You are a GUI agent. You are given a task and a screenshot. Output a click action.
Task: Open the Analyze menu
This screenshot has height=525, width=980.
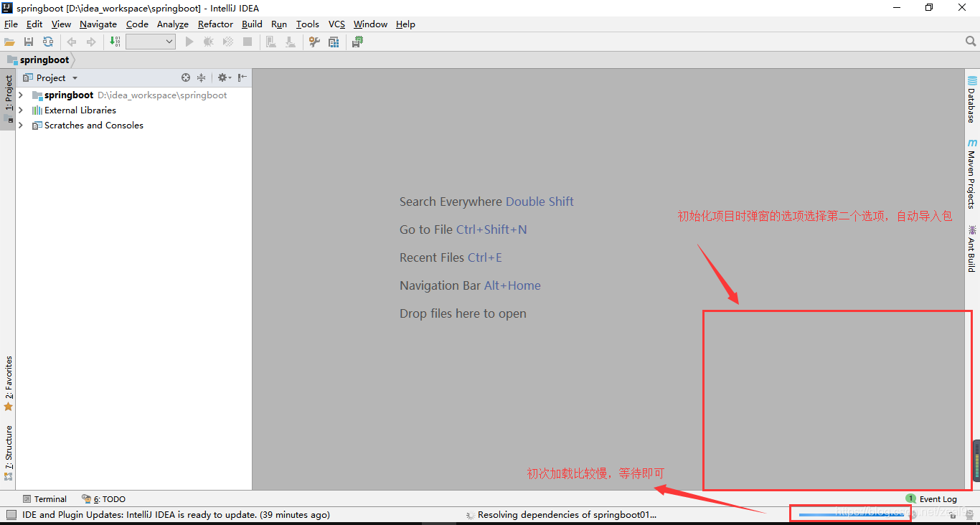point(173,24)
